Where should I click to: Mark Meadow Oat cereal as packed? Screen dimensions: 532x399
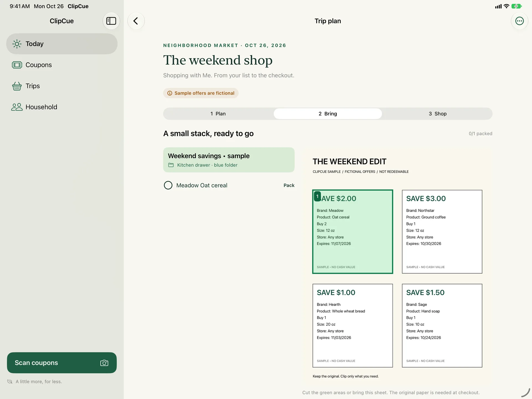pyautogui.click(x=168, y=185)
